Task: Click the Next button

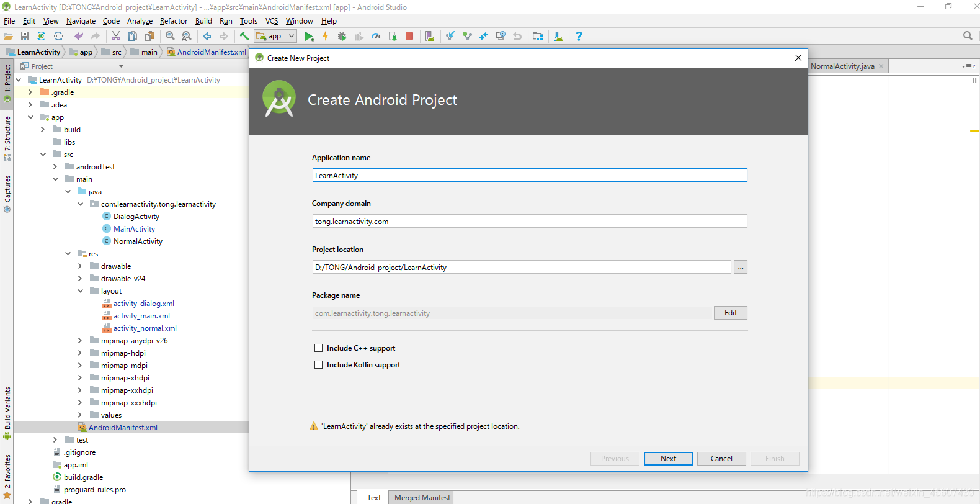Action: pyautogui.click(x=668, y=459)
